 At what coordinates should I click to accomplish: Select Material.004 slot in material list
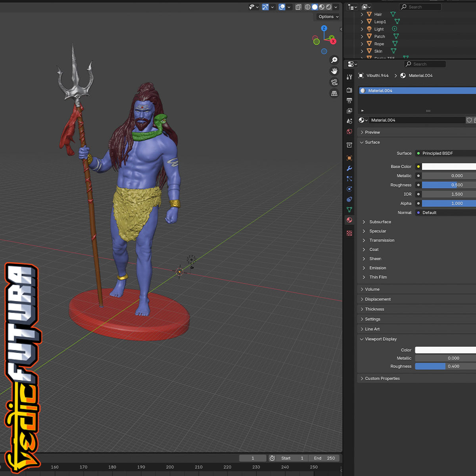tap(417, 91)
